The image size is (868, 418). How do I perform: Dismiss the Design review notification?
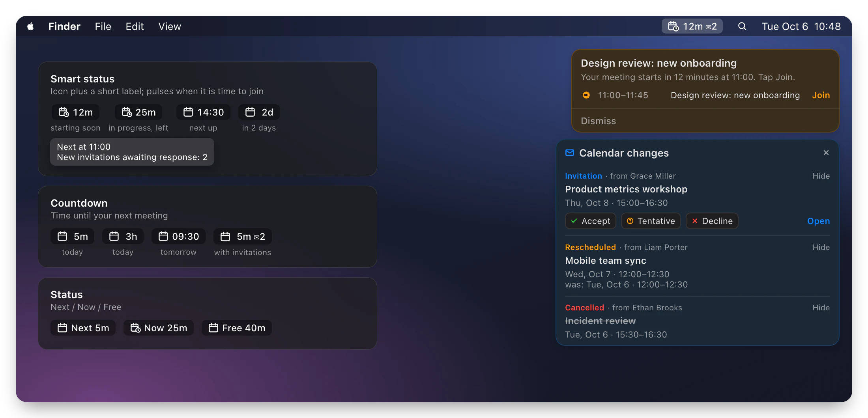[x=598, y=121]
